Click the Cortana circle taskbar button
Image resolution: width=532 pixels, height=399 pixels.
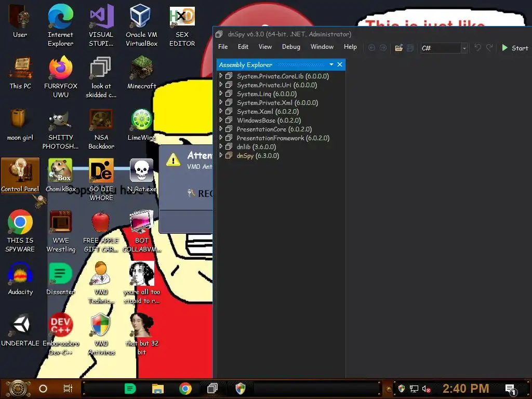43,389
